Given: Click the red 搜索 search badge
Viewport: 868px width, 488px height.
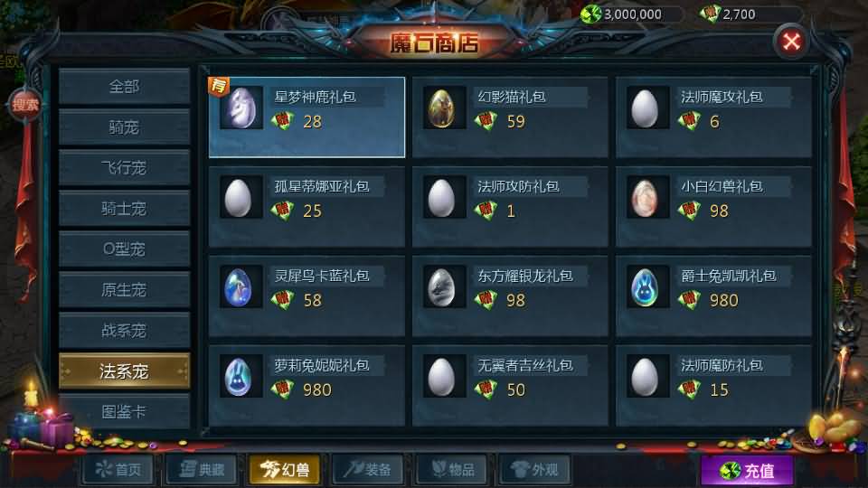Looking at the screenshot, I should (x=25, y=105).
